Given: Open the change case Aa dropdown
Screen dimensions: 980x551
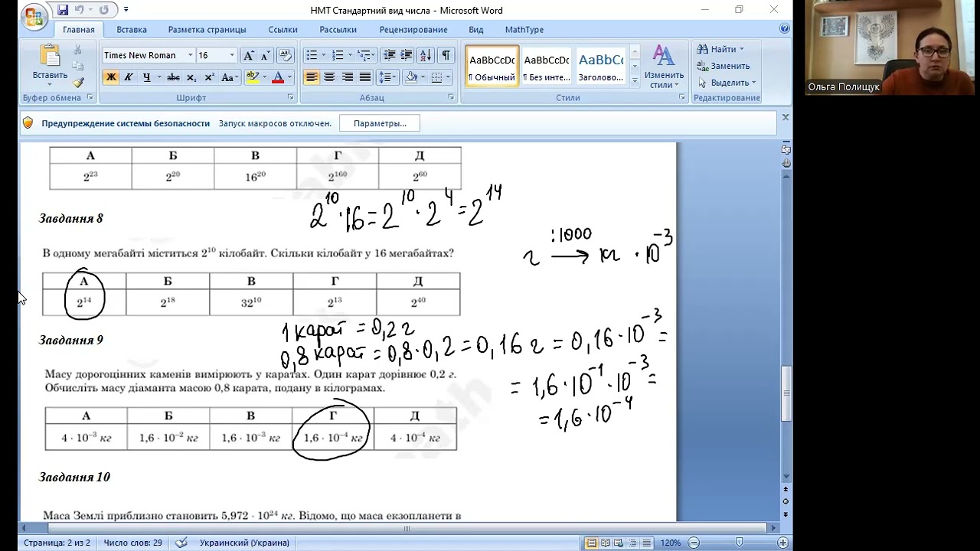Looking at the screenshot, I should coord(230,77).
